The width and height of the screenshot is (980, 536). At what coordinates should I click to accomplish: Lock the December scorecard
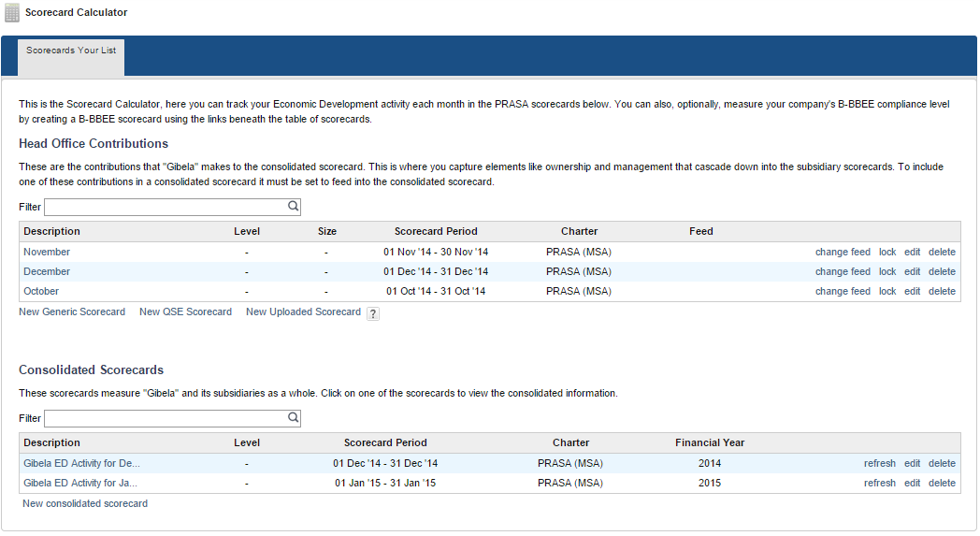[x=887, y=271]
